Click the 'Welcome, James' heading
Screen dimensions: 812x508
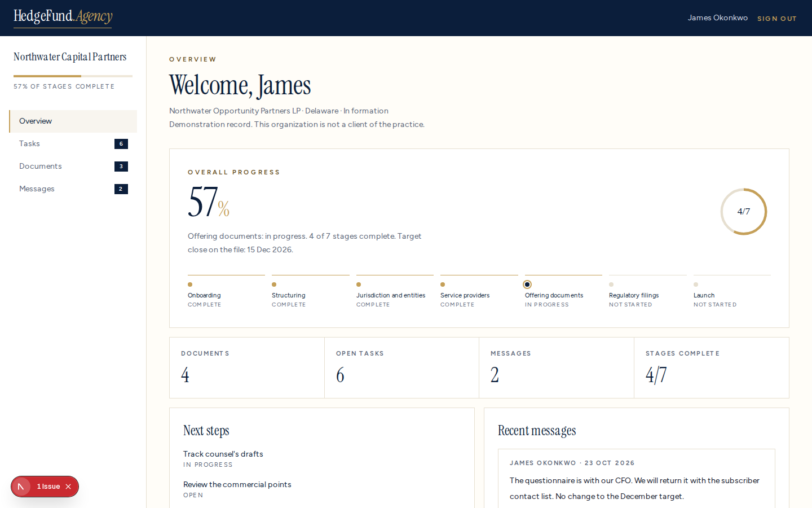click(x=240, y=86)
